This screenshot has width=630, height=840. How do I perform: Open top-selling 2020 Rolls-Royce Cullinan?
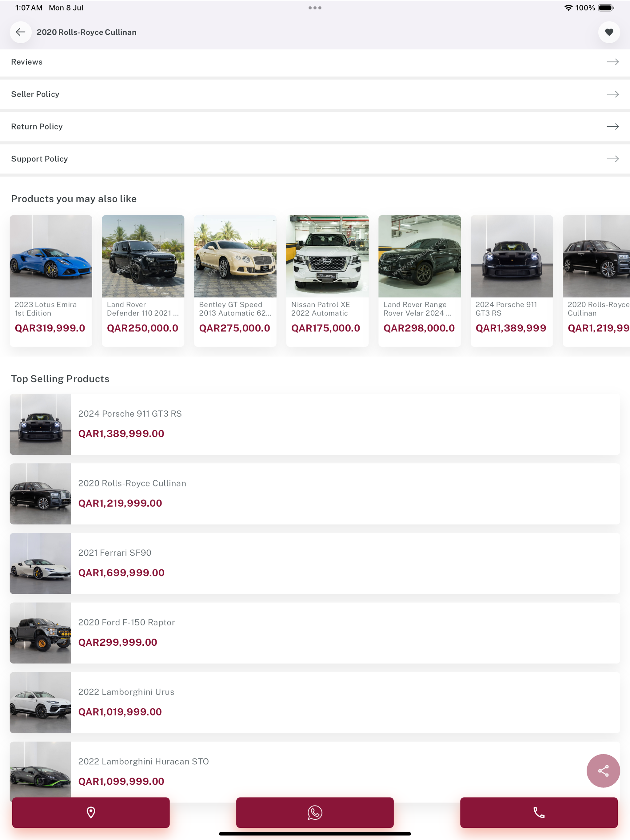pyautogui.click(x=315, y=494)
